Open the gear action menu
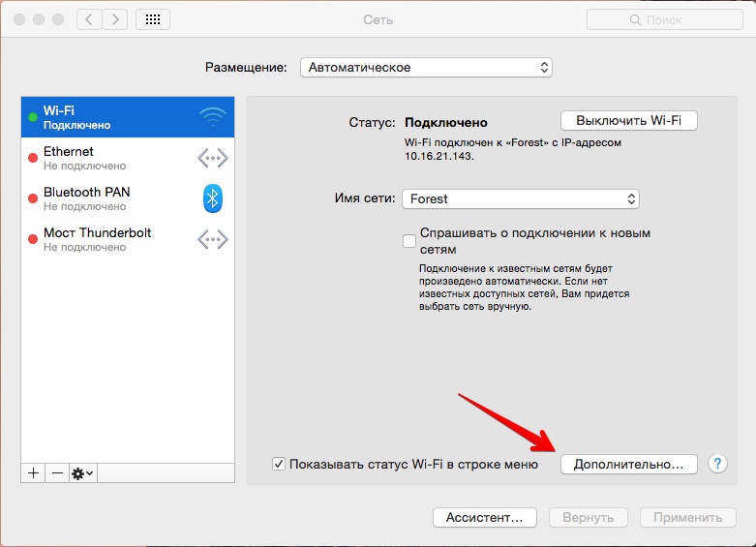Image resolution: width=756 pixels, height=547 pixels. tap(82, 473)
